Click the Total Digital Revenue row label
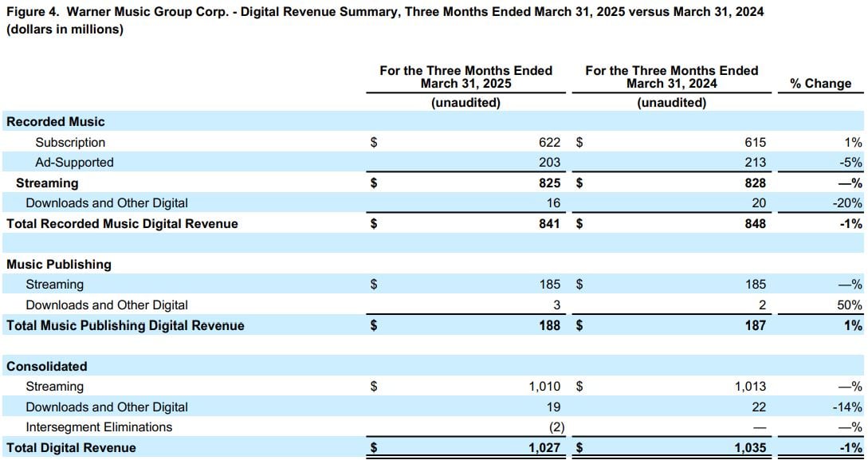Viewport: 868px width, 464px height. pos(71,448)
